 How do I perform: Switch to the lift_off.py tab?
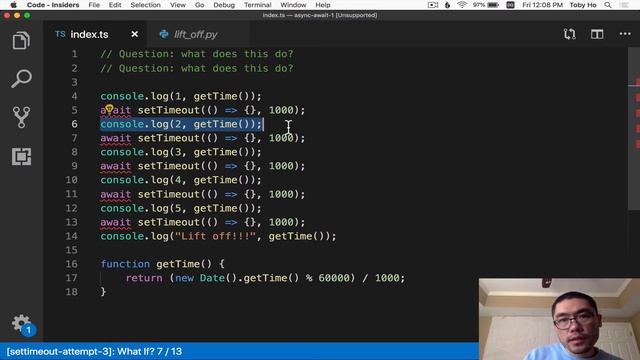[x=196, y=34]
